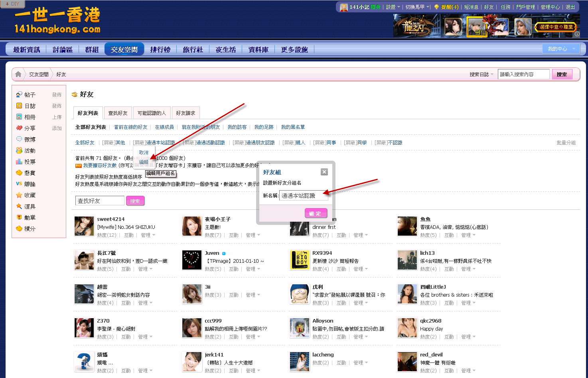This screenshot has height=378, width=588.
Task: Expand 管理 dropdown for sweet4214
Action: (148, 235)
